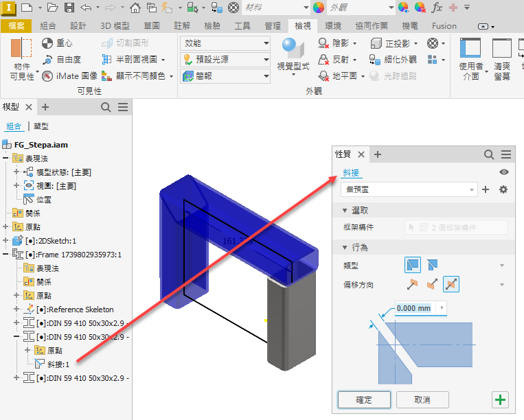Click the appearance adjust icon beside 外觀 dropdown

[x=404, y=8]
